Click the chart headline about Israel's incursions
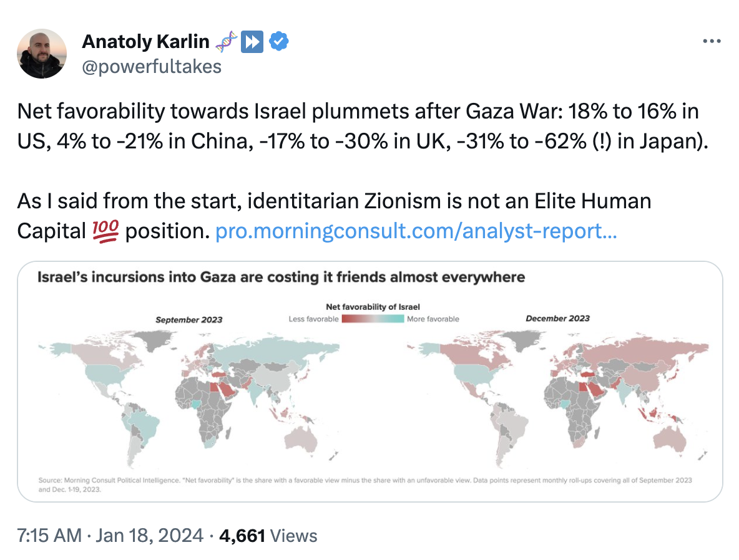Screen dimensions: 739x560 point(281,277)
